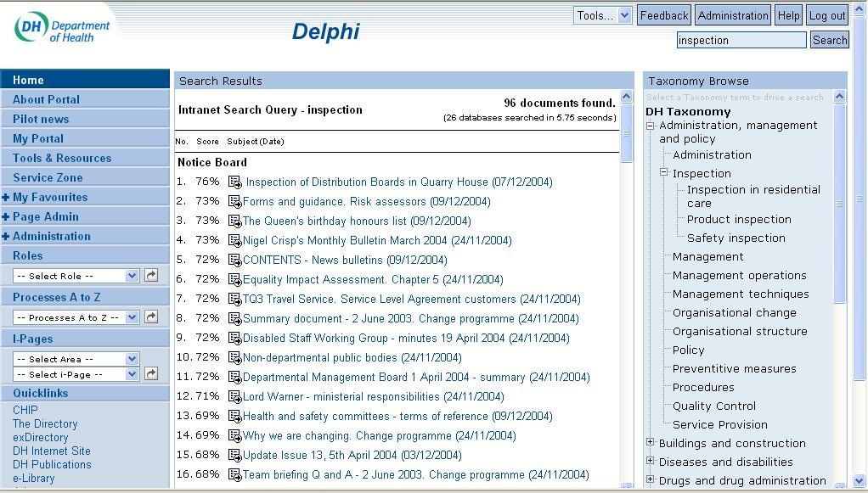868x493 pixels.
Task: Click the go arrow next to Processes A to Z dropdown
Action: (151, 317)
